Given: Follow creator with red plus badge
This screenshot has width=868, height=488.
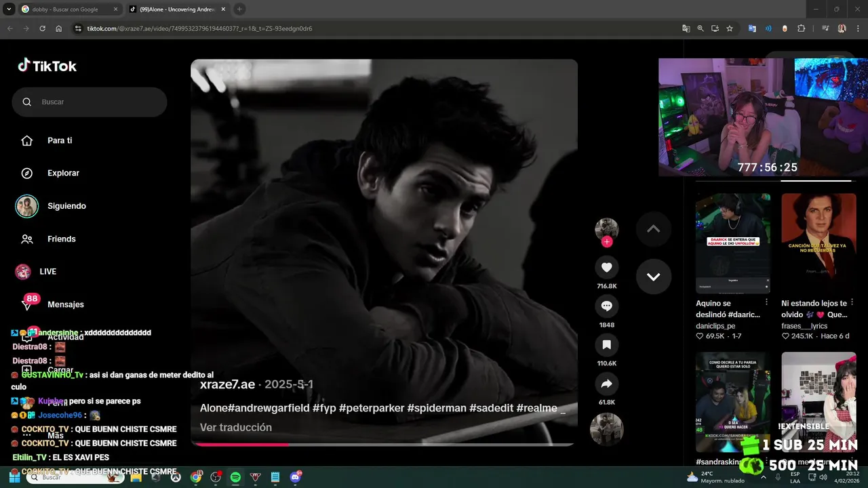Looking at the screenshot, I should 606,242.
